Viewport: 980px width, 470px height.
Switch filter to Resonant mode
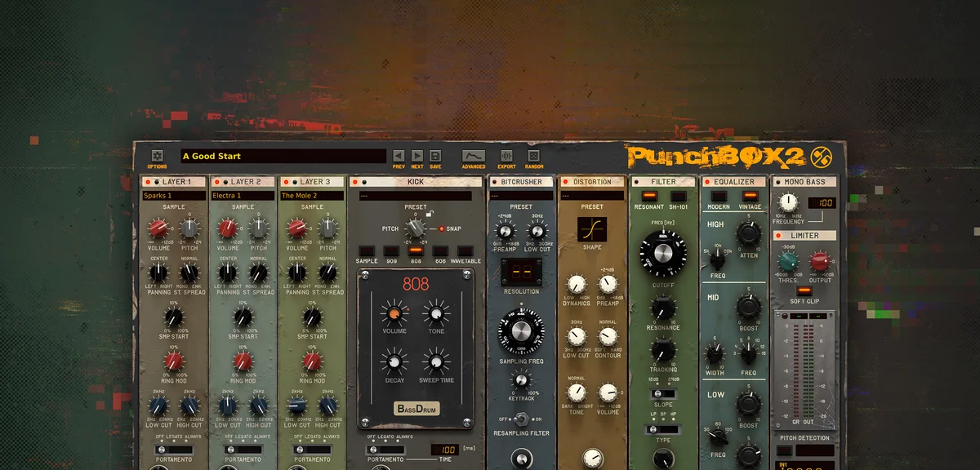click(649, 196)
